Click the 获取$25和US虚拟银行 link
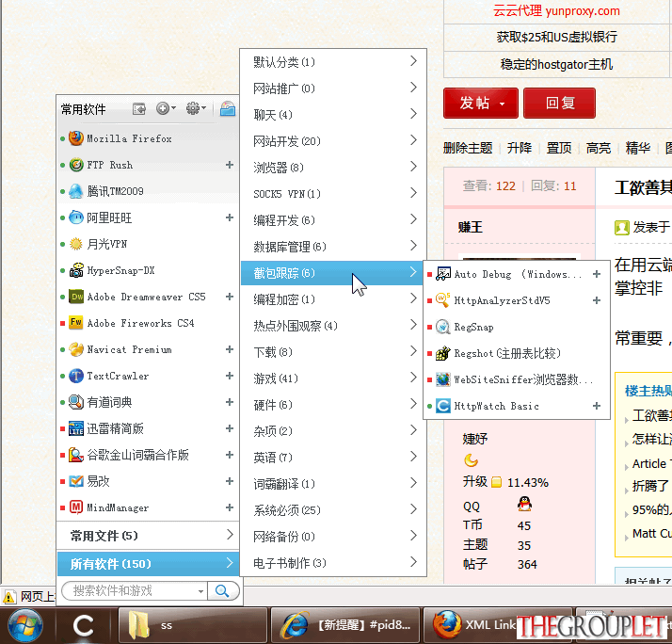Image resolution: width=672 pixels, height=644 pixels. pyautogui.click(x=556, y=38)
